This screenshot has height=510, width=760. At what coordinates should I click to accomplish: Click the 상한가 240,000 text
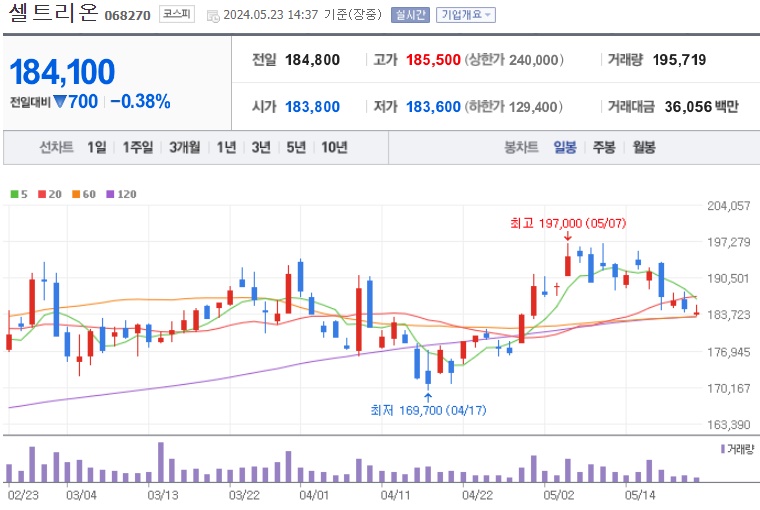pos(514,60)
